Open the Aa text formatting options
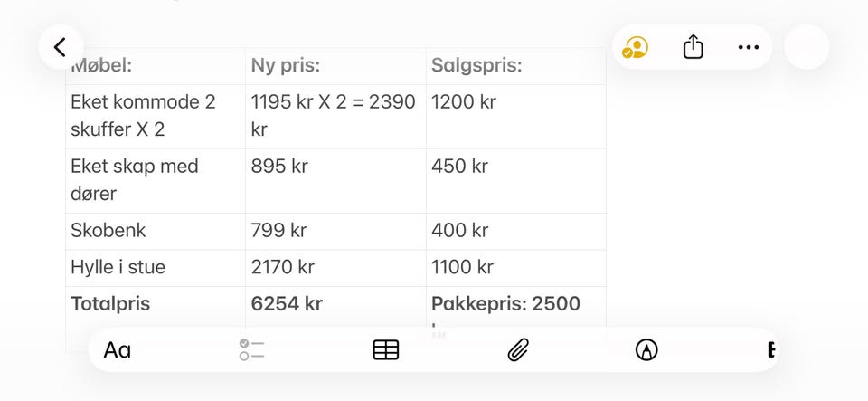The image size is (868, 401). [118, 350]
